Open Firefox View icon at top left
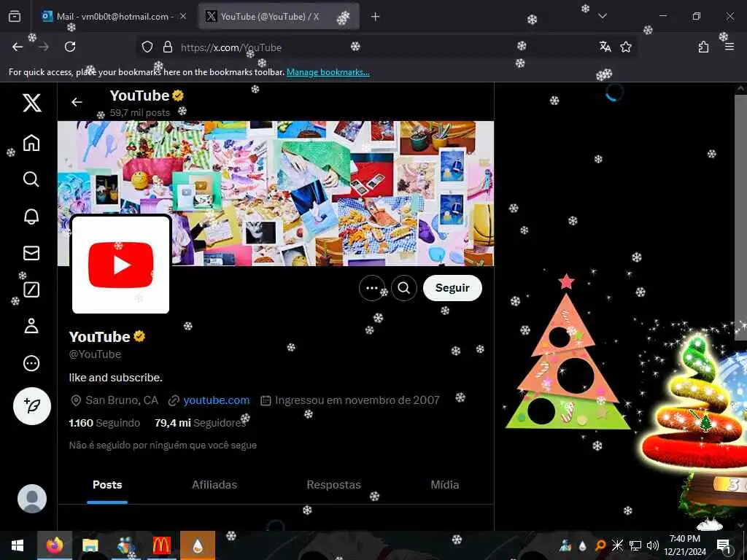747x560 pixels. (x=15, y=17)
